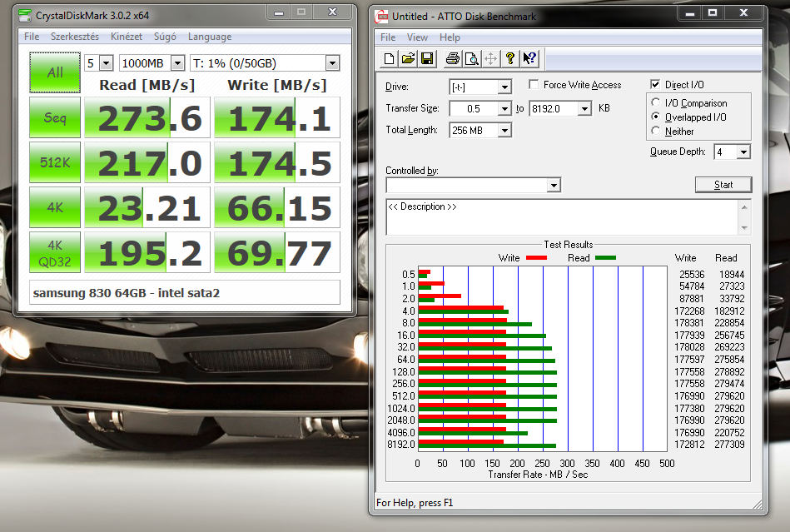Open the Language menu in CrystalDiskMark
The image size is (790, 532).
tap(209, 37)
